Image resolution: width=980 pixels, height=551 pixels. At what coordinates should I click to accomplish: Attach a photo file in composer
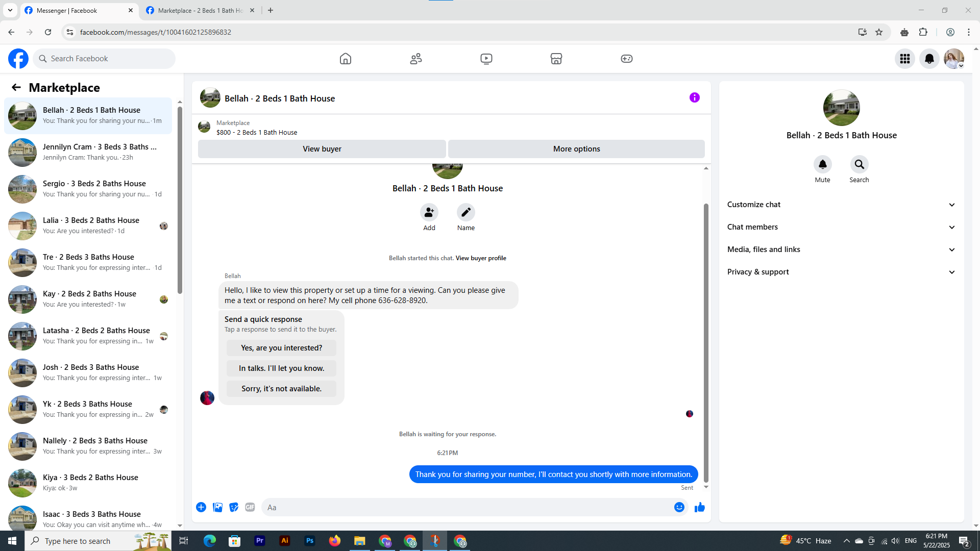[217, 507]
